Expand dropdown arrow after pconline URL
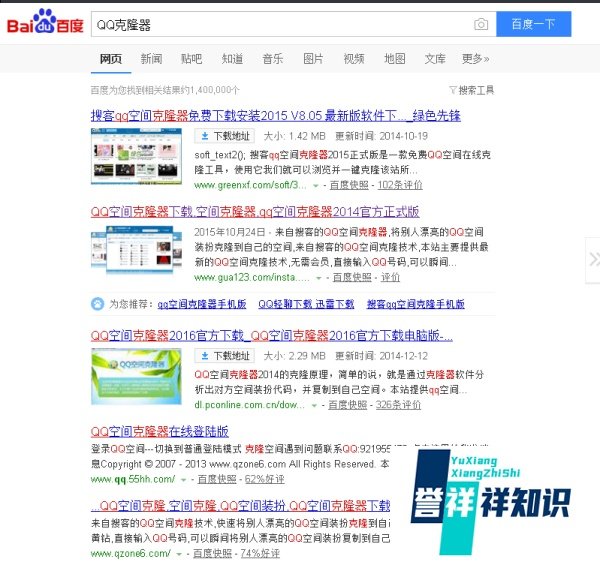The height and width of the screenshot is (568, 600). (x=315, y=406)
